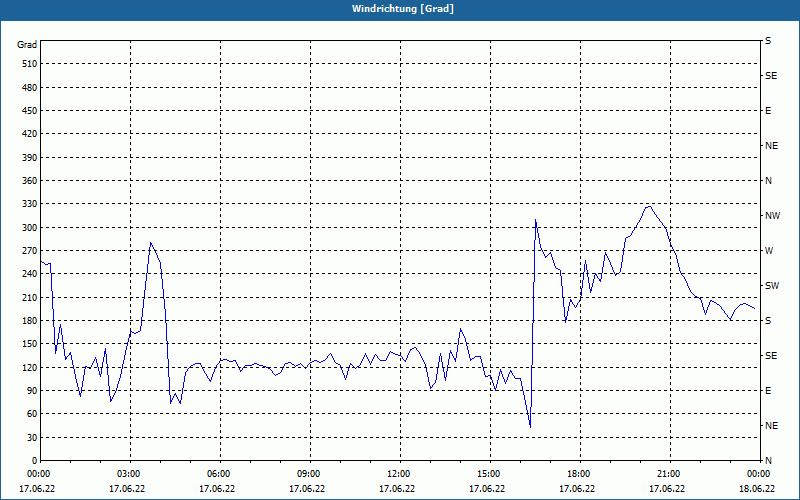Click the 17.06.22 date under 03:00

pyautogui.click(x=127, y=489)
